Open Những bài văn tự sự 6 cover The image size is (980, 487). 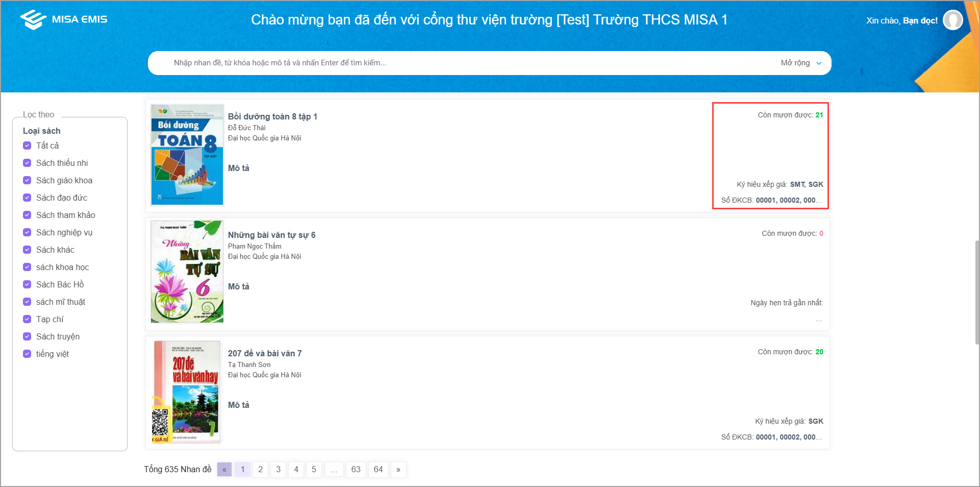click(187, 272)
